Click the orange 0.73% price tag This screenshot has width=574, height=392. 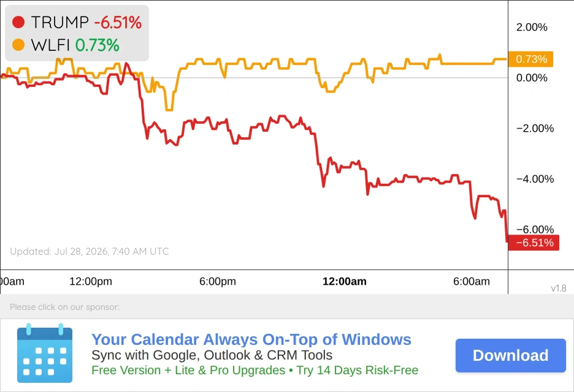tap(531, 59)
